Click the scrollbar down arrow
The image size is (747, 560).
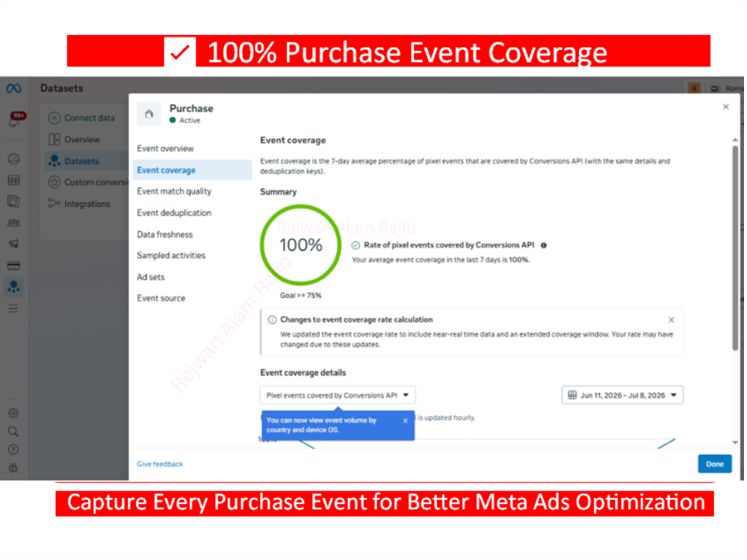(736, 444)
